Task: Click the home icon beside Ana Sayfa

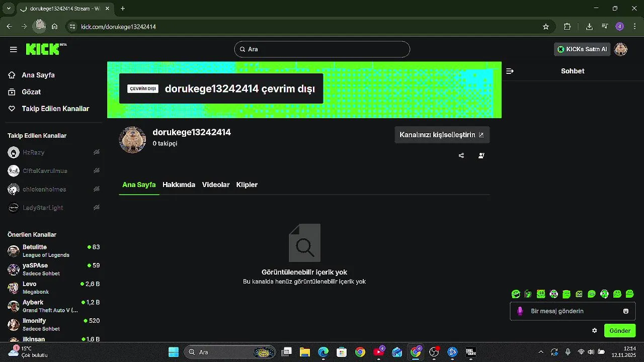Action: pos(12,75)
